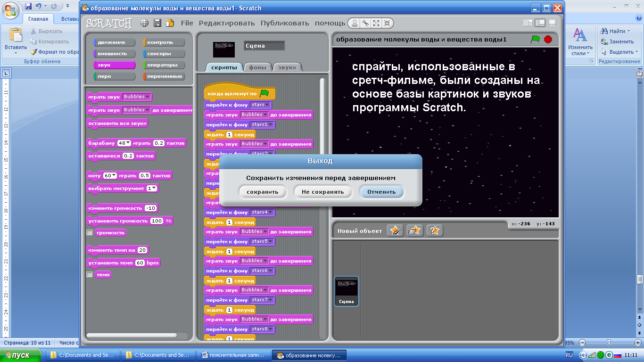Click Word zoom out minus button
Image resolution: width=644 pixels, height=362 pixels.
582,343
